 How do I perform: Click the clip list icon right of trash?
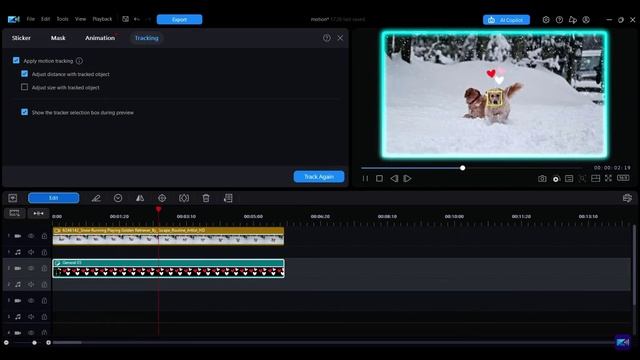(228, 198)
